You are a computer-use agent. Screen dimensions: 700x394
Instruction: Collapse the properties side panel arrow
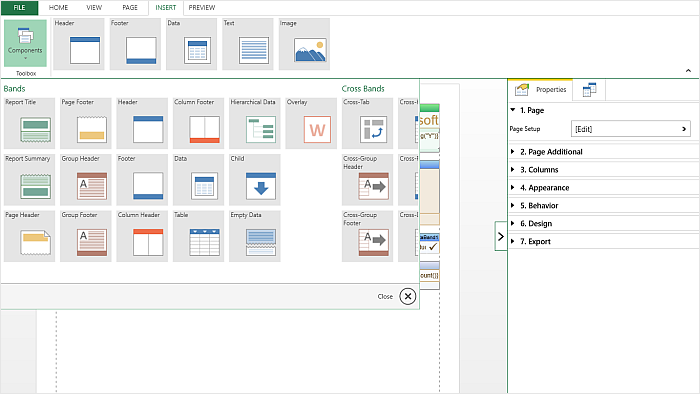click(501, 236)
